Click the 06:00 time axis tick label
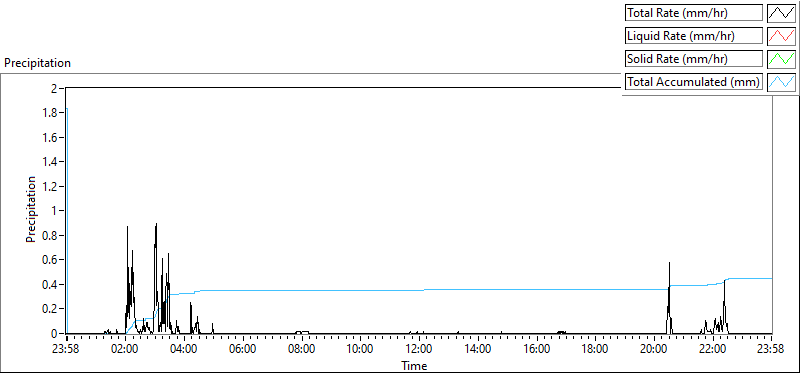The image size is (800, 373). coord(243,350)
